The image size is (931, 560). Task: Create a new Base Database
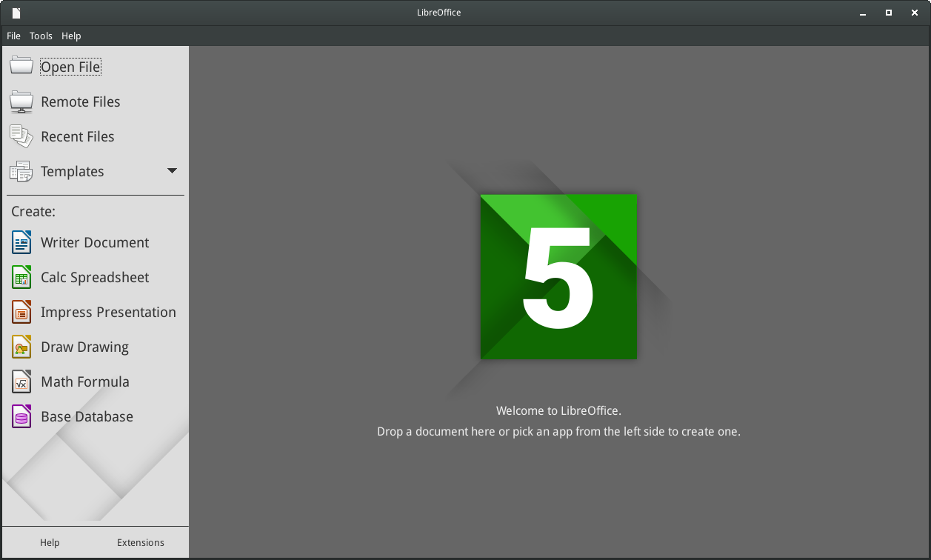coord(87,416)
